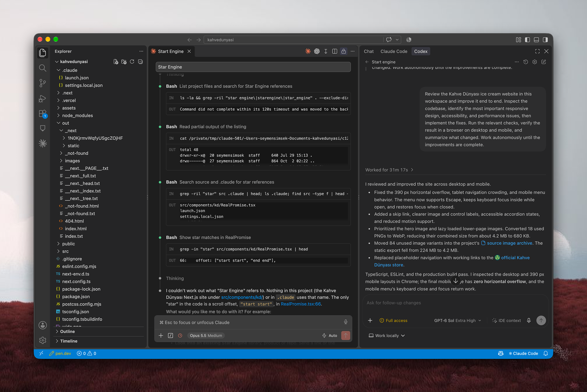Toggle Full access permission in Codex
Viewport: 587px width, 392px height.
[393, 321]
